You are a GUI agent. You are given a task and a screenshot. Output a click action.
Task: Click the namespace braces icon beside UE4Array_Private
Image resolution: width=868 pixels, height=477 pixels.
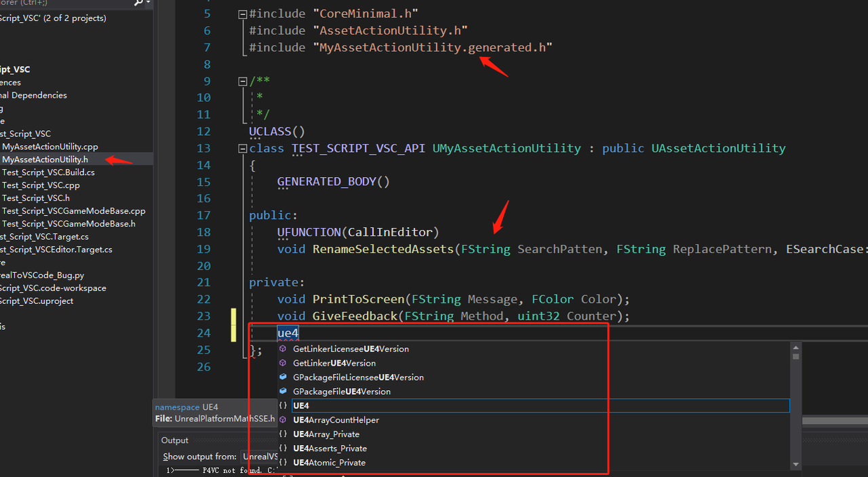[x=283, y=434]
